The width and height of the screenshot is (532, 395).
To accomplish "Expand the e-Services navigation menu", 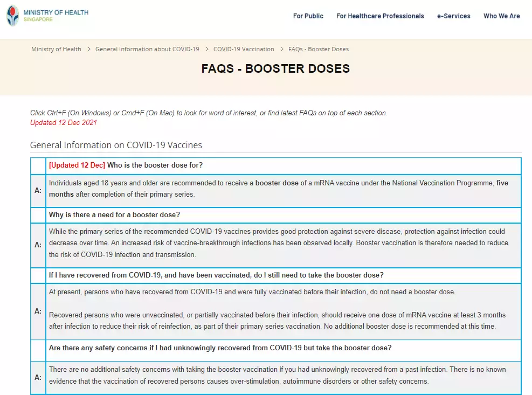I will [x=453, y=16].
